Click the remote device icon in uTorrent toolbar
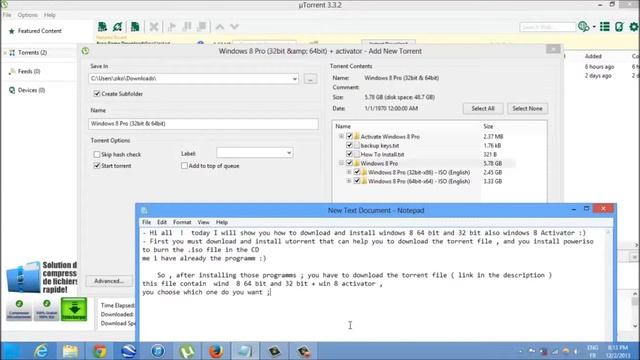Screen dimensions: 640x360 coord(619,27)
